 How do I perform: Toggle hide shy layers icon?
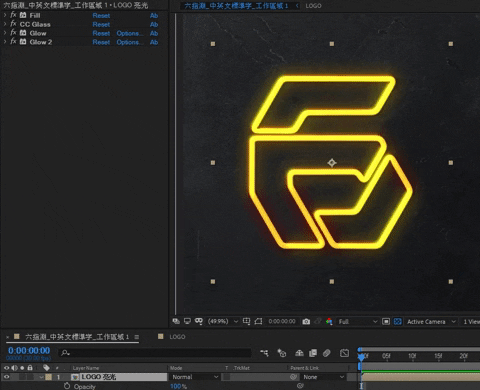299,353
